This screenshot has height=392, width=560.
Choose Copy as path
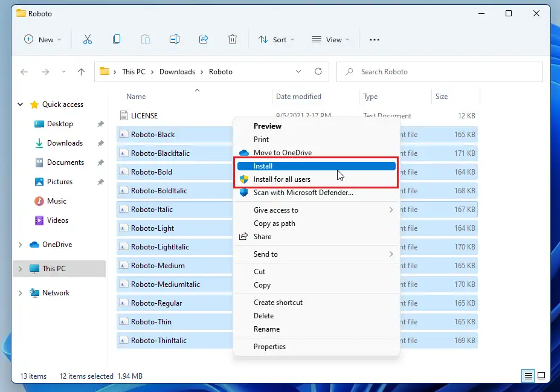(x=317, y=223)
